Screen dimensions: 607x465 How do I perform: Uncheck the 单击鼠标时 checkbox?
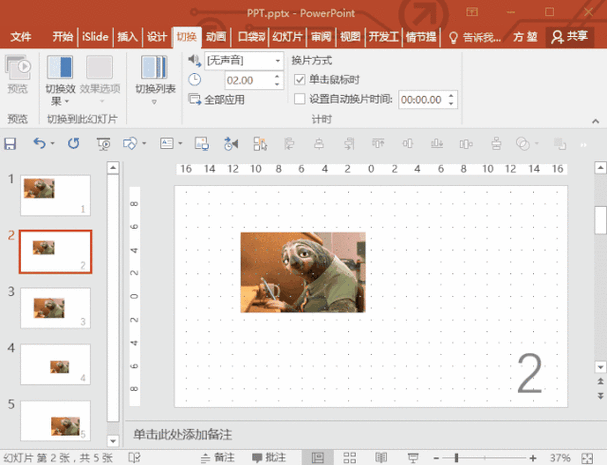coord(300,80)
